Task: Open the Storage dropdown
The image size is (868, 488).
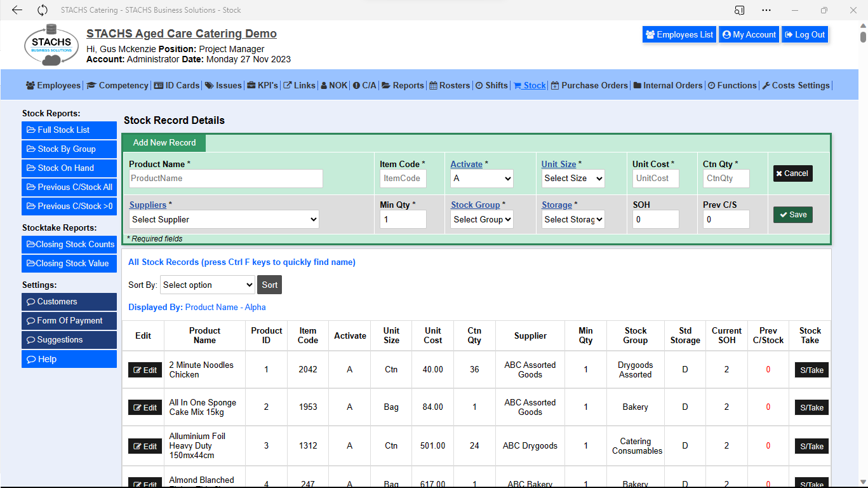Action: [x=573, y=220]
